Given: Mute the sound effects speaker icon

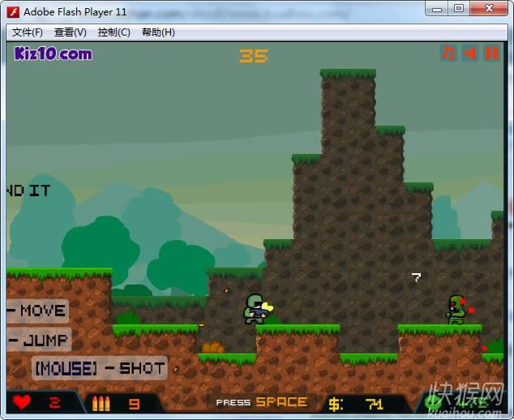Looking at the screenshot, I should click(x=470, y=54).
